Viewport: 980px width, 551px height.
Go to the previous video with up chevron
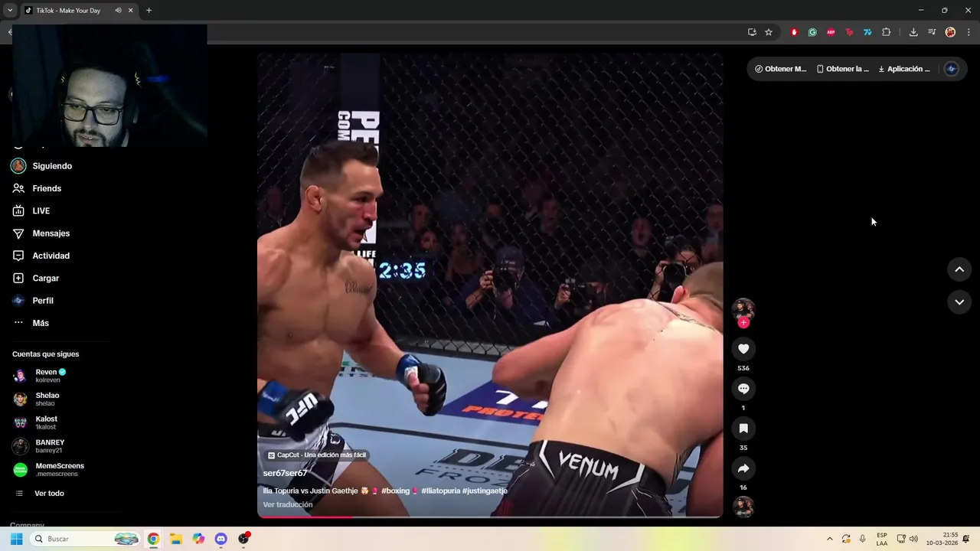point(959,269)
